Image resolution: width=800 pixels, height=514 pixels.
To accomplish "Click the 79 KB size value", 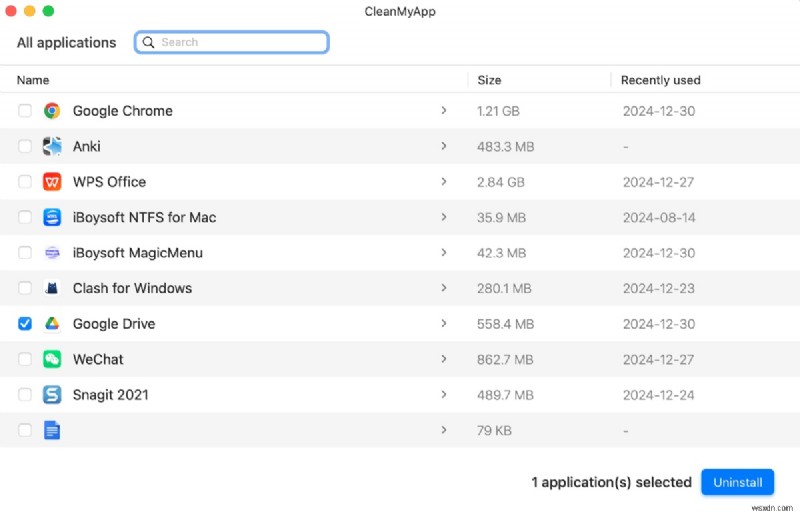I will [x=494, y=431].
